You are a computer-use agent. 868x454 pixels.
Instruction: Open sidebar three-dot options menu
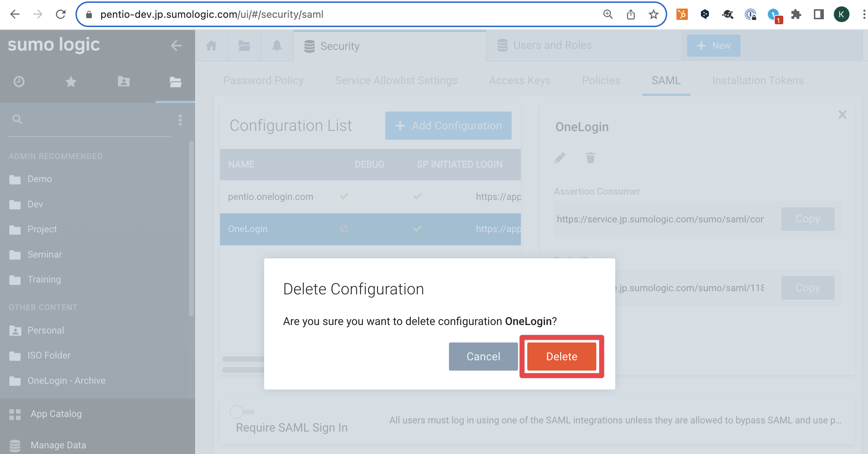click(x=180, y=120)
